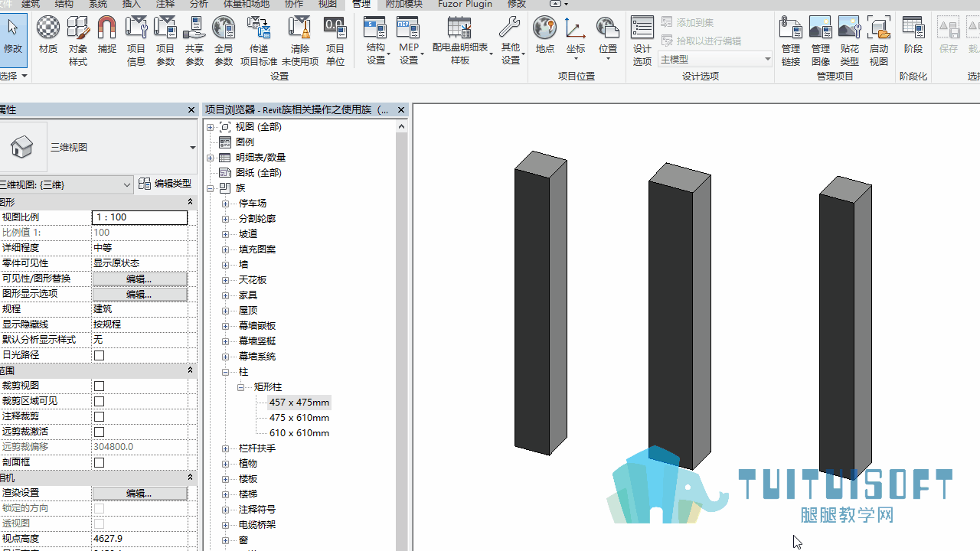Image resolution: width=980 pixels, height=551 pixels.
Task: Open 项目信息 (Project Information)
Action: pos(136,41)
